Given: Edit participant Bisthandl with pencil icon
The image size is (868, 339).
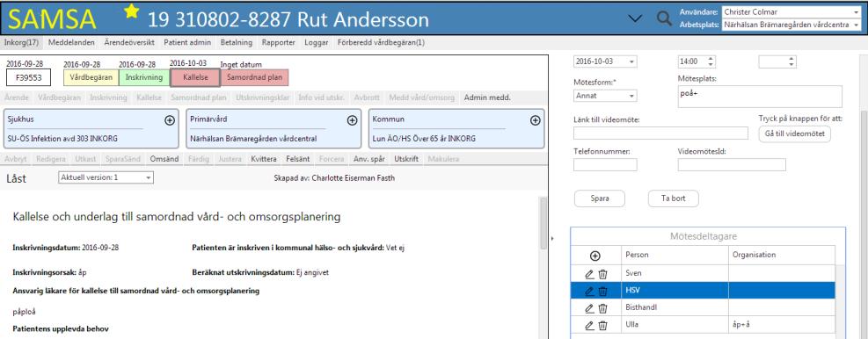Looking at the screenshot, I should (x=589, y=308).
